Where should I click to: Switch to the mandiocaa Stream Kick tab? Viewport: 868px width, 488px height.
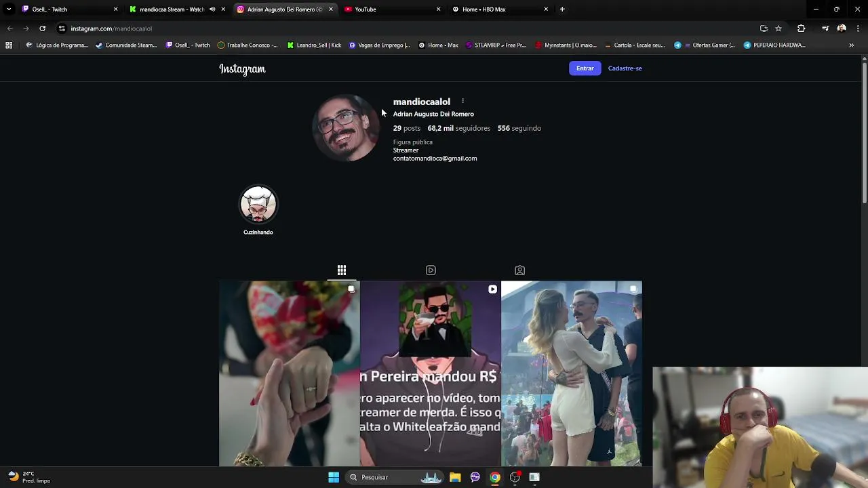pyautogui.click(x=171, y=9)
